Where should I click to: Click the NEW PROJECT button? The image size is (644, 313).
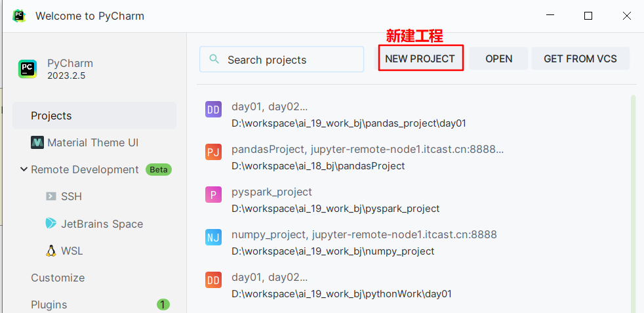click(x=420, y=59)
